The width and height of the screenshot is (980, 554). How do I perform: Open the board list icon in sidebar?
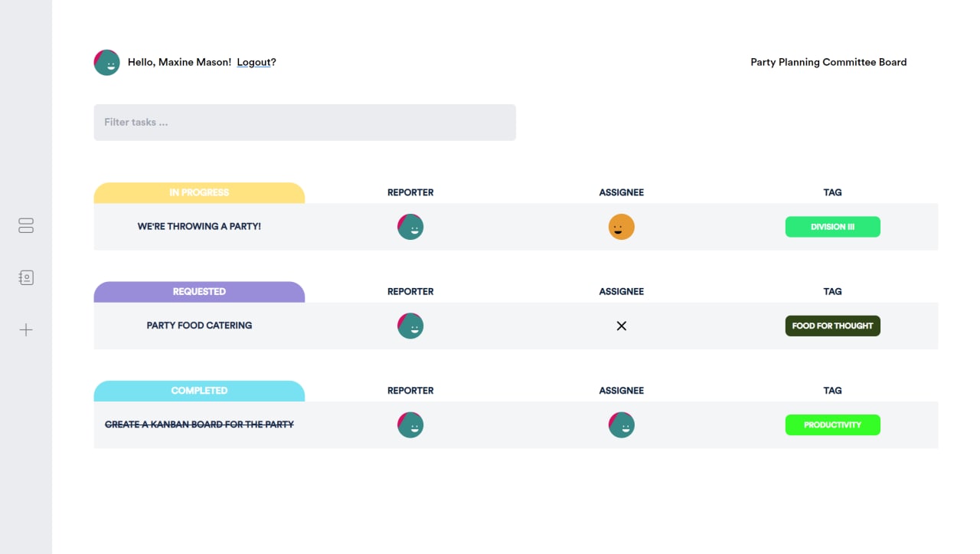coord(26,225)
